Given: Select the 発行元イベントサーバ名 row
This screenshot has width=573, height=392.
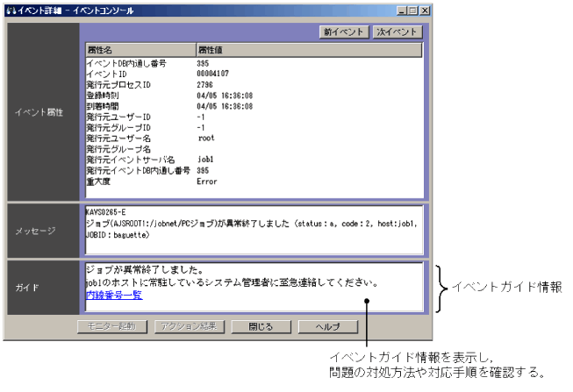Looking at the screenshot, I should click(x=254, y=160).
